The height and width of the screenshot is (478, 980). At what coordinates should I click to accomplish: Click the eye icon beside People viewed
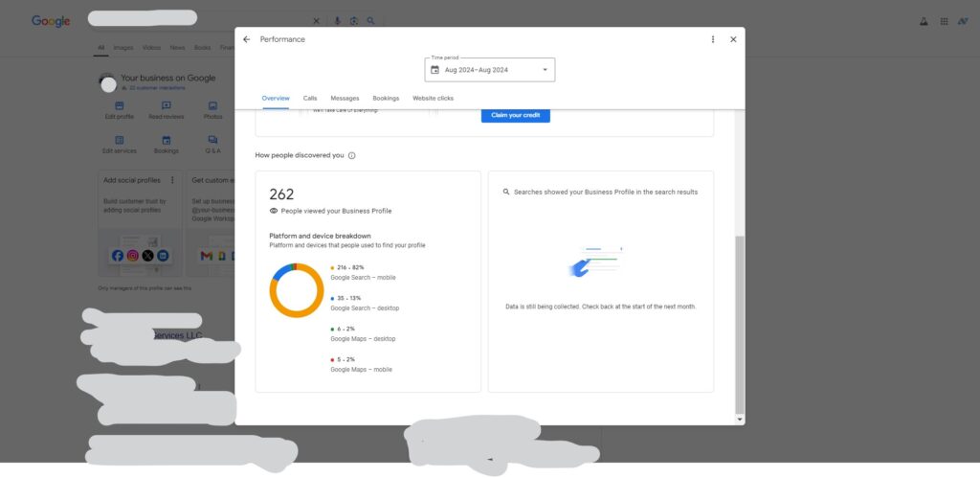pyautogui.click(x=273, y=211)
